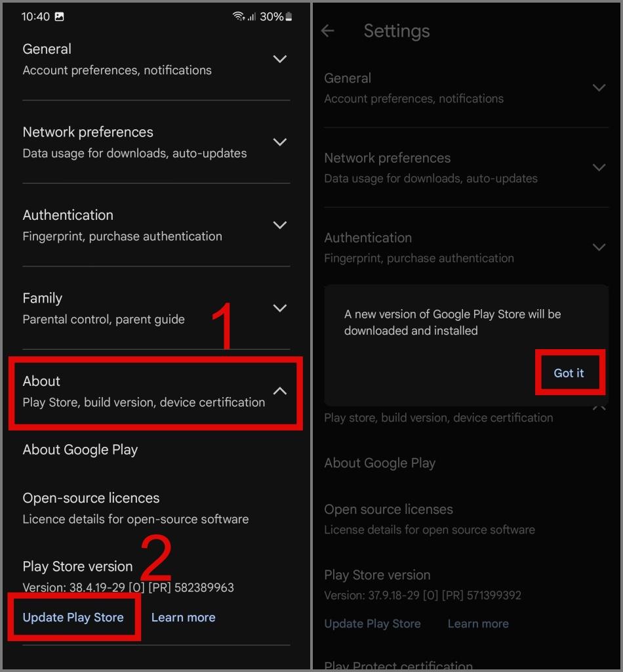Expand General chevron on right Settings screen

(x=599, y=88)
